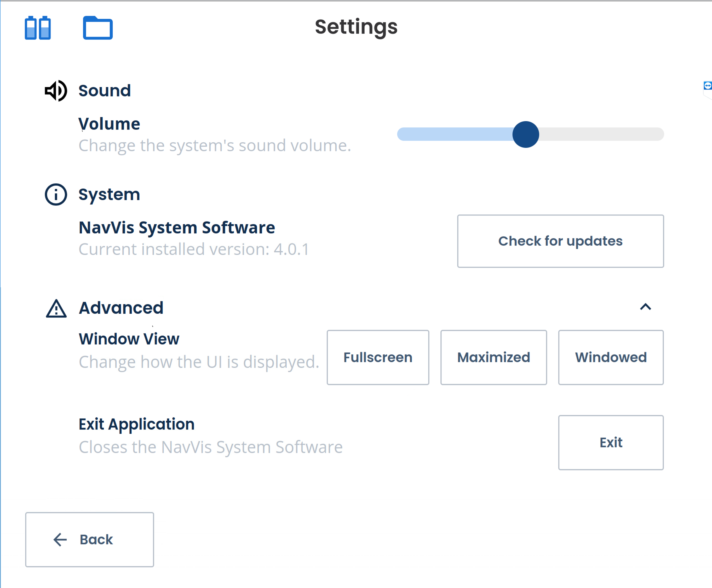Collapse the Advanced section chevron
This screenshot has height=588, width=712.
(x=645, y=307)
